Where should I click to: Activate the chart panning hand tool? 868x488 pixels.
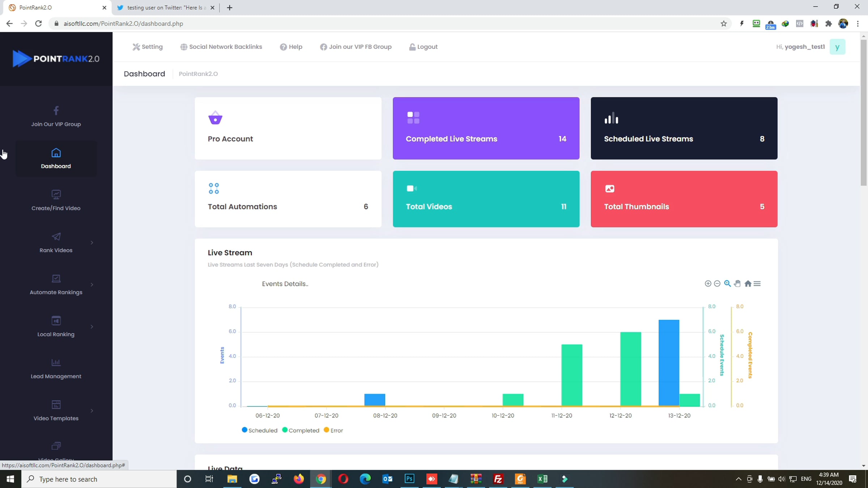737,284
